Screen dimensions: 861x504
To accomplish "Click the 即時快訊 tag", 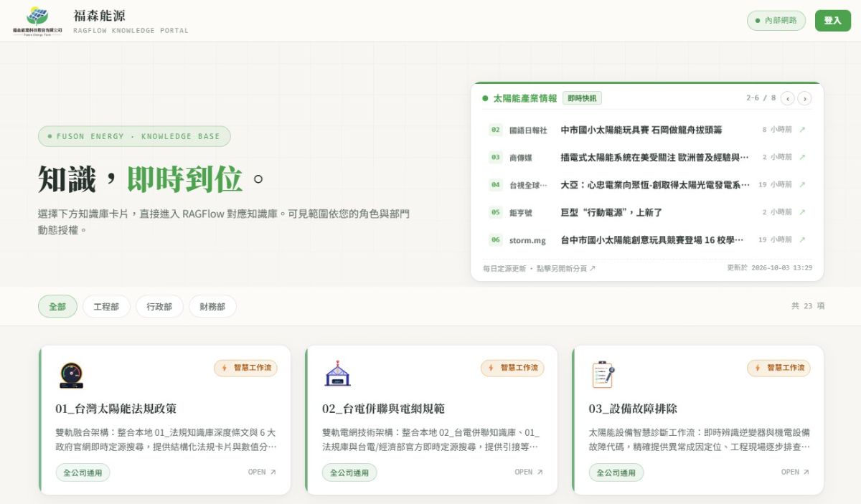I will pos(582,98).
